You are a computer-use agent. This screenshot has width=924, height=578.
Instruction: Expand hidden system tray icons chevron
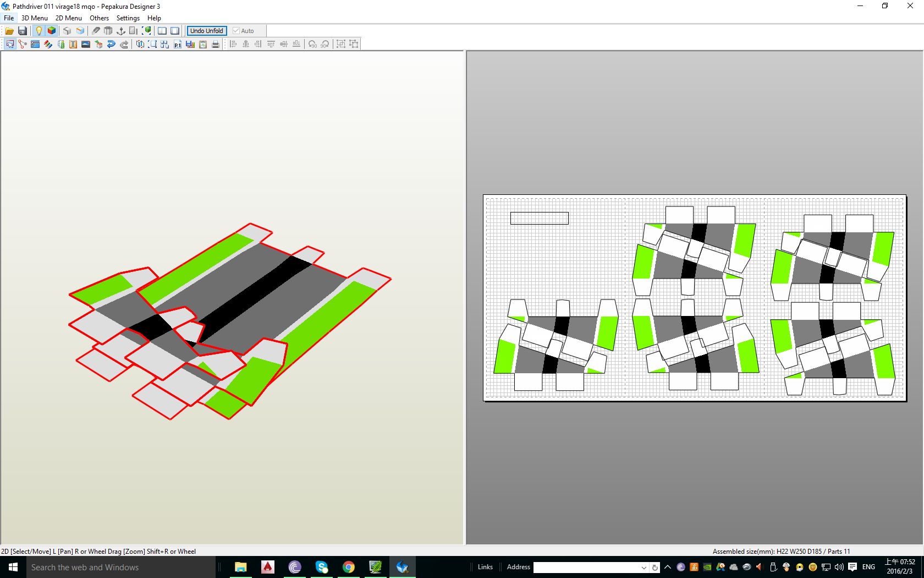(x=668, y=567)
